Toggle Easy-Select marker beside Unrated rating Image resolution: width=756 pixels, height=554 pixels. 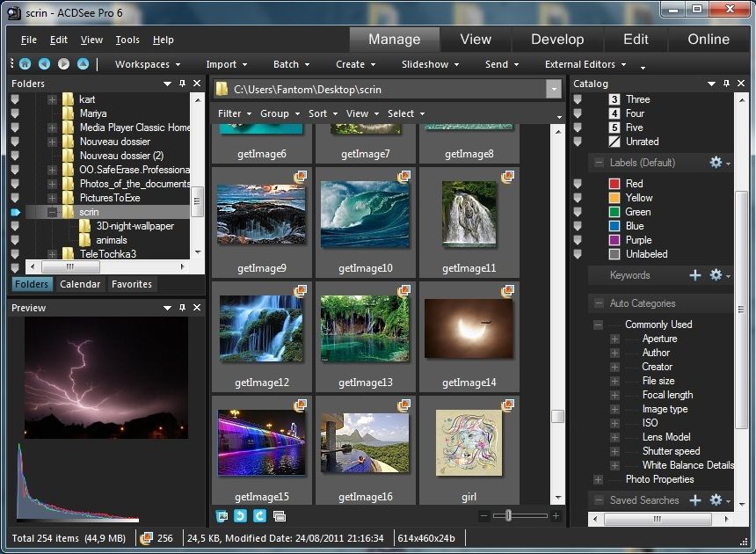pyautogui.click(x=578, y=142)
